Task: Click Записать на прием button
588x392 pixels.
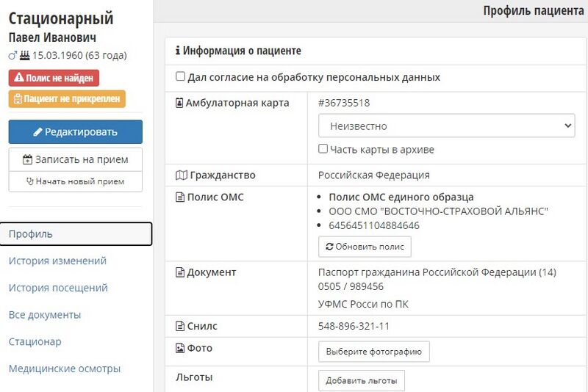Action: pos(76,159)
